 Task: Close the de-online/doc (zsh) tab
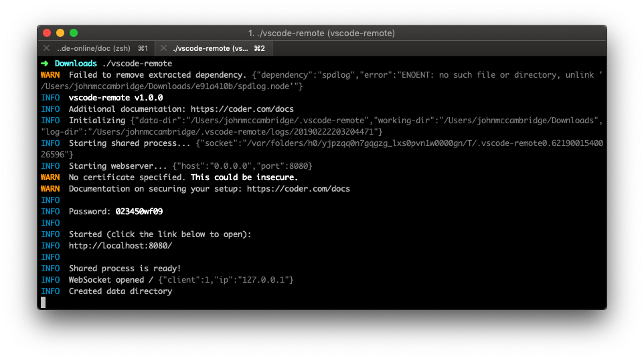click(x=46, y=48)
